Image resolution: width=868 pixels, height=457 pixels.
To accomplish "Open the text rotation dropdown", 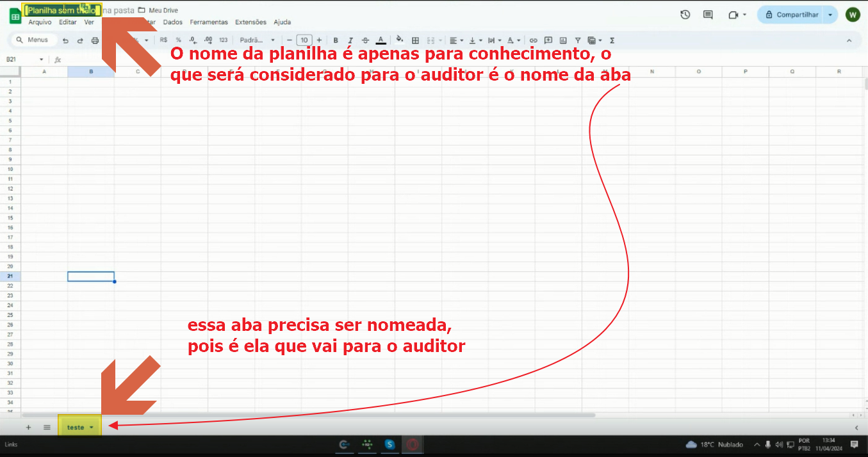I will (x=514, y=40).
